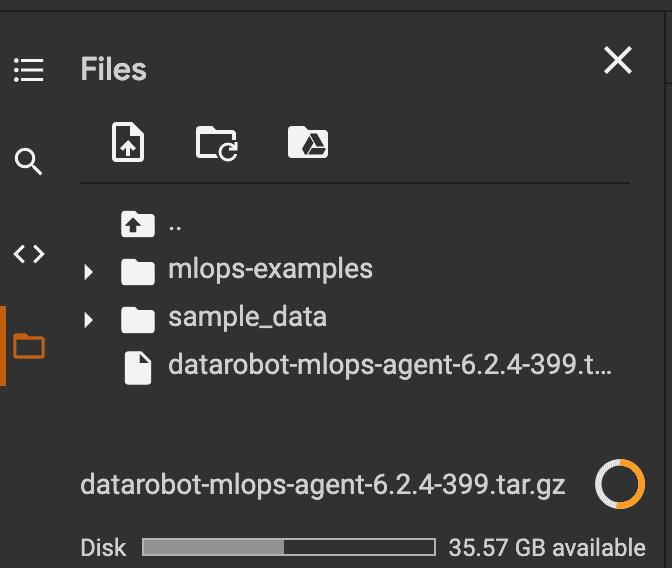Viewport: 672px width, 568px height.
Task: Click the Files panel heading
Action: coord(114,69)
